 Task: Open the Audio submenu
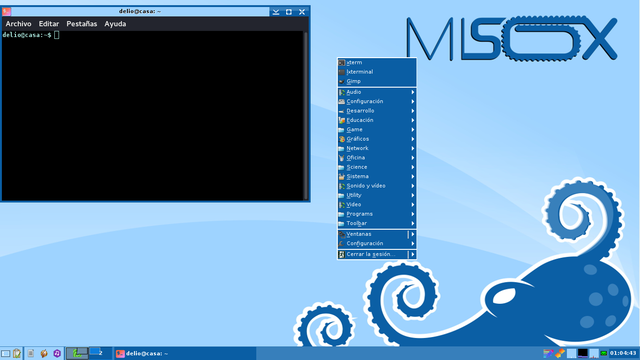(377, 92)
